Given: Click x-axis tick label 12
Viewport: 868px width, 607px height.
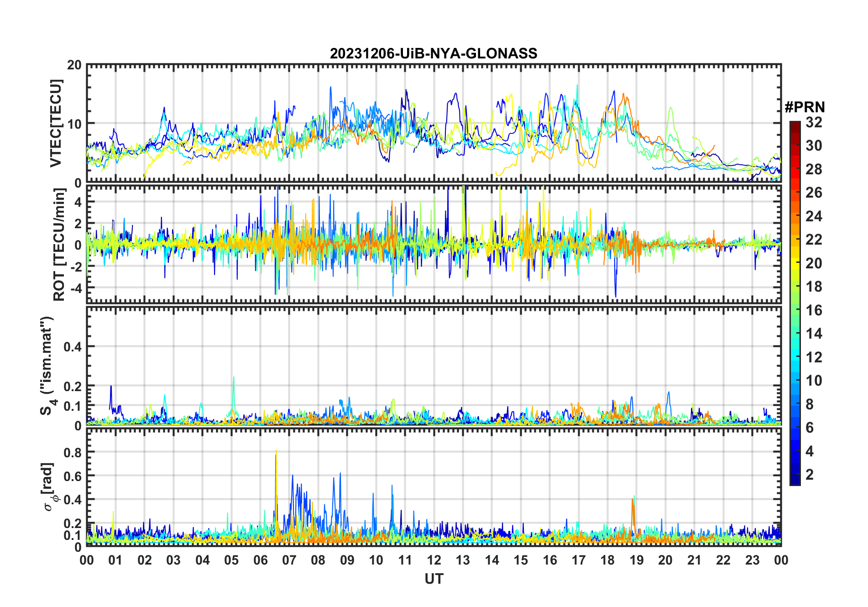Looking at the screenshot, I should click(434, 560).
